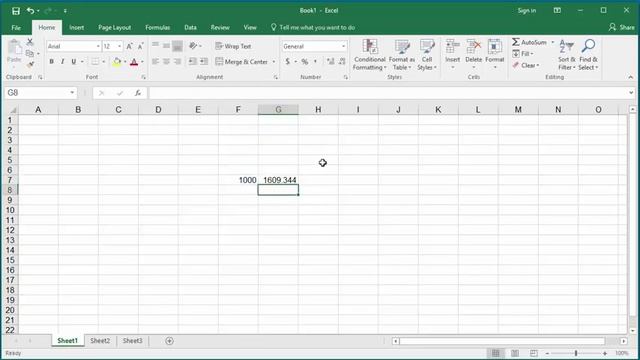The width and height of the screenshot is (640, 360).
Task: Toggle Center alignment in Alignment group
Action: coord(166,62)
